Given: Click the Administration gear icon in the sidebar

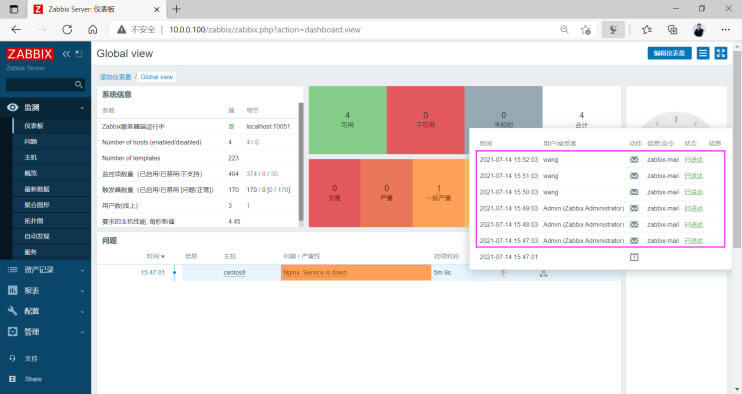Looking at the screenshot, I should click(13, 332).
